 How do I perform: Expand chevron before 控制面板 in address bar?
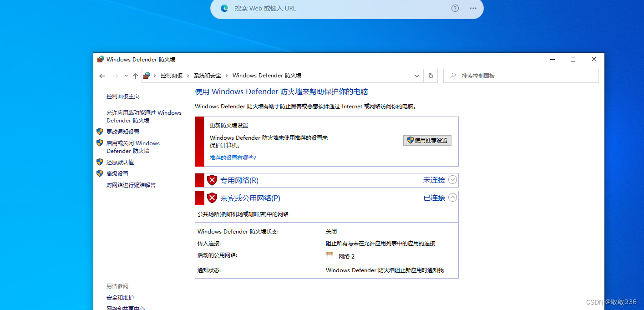(x=155, y=76)
